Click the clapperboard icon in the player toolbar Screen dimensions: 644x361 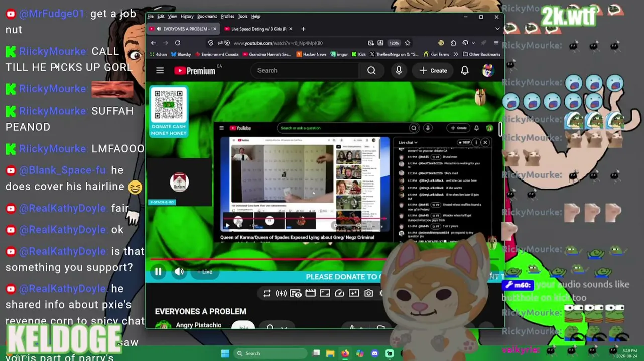(x=310, y=293)
